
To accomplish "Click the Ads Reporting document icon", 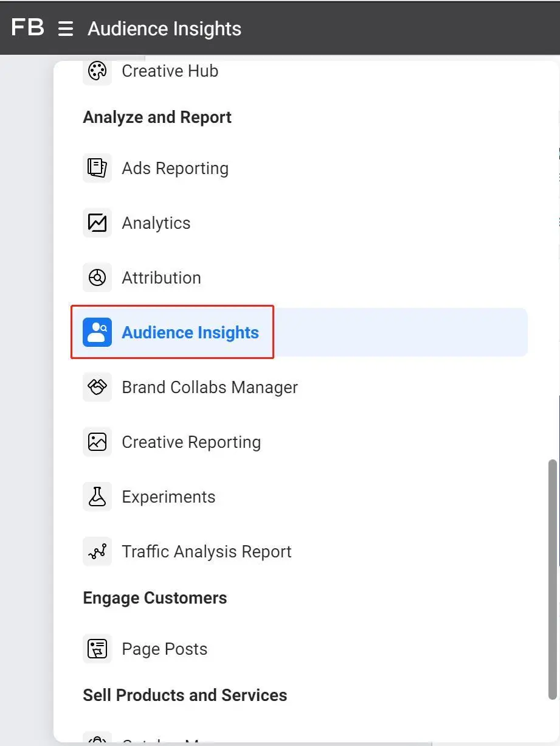I will click(x=97, y=168).
